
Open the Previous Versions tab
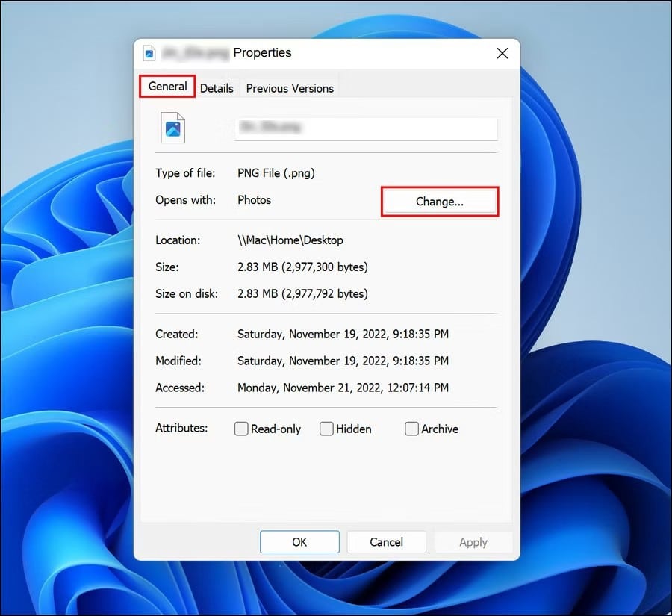coord(290,88)
